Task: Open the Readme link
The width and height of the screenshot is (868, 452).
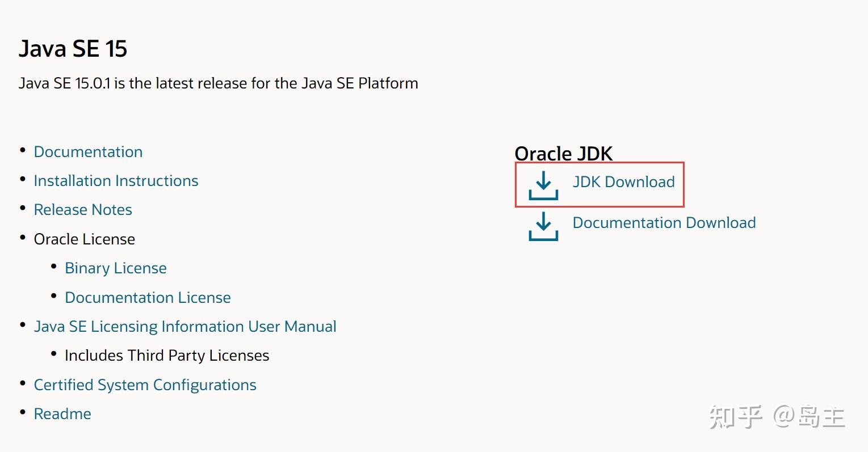Action: [62, 413]
